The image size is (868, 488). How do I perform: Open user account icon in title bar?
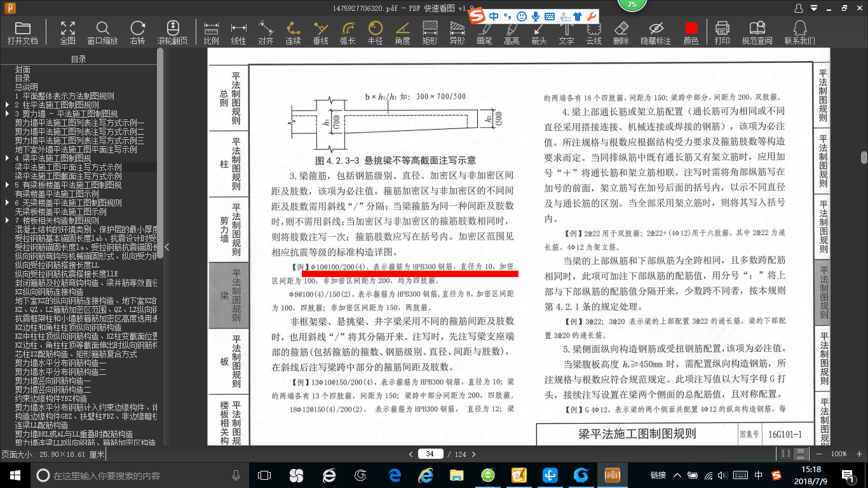coord(798,8)
